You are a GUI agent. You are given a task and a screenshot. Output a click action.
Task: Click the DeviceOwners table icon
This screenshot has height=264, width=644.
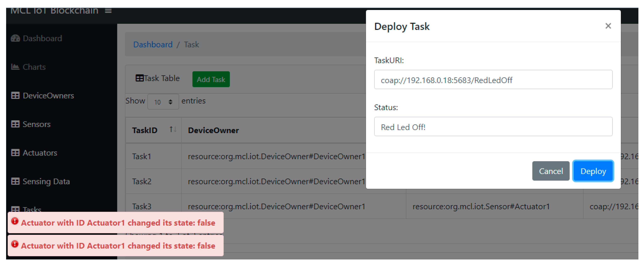[x=15, y=96]
